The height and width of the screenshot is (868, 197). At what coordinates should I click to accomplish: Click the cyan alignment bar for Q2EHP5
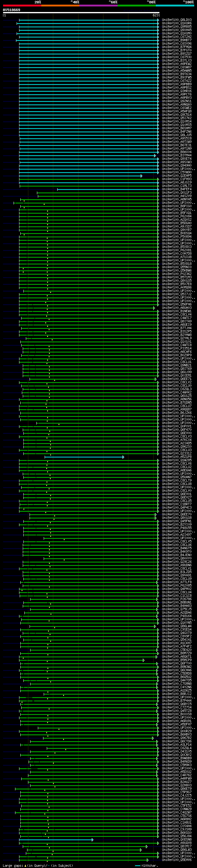81,176
